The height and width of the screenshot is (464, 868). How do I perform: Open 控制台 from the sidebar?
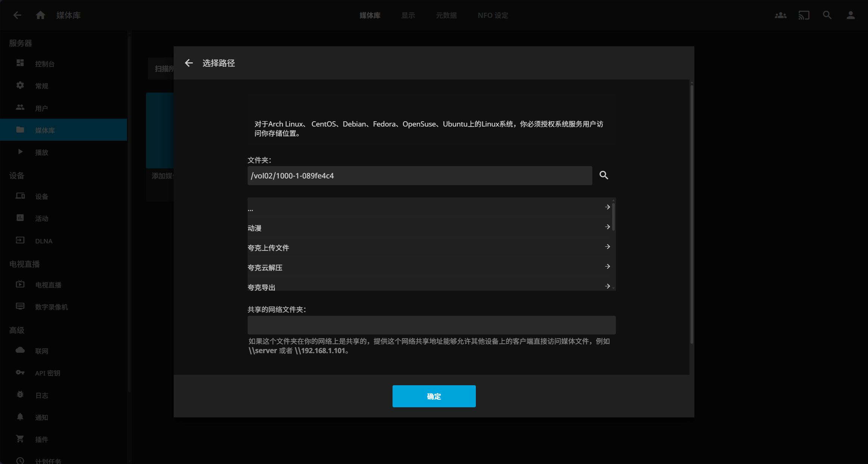point(44,63)
